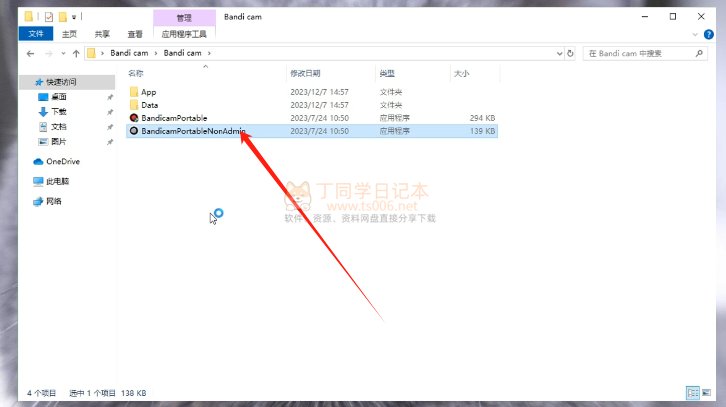Go forward with the forward arrow
The height and width of the screenshot is (407, 726).
[x=49, y=54]
